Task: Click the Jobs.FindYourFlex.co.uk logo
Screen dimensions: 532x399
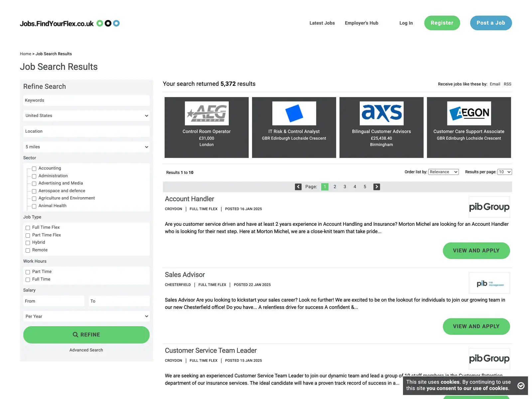Action: [70, 23]
